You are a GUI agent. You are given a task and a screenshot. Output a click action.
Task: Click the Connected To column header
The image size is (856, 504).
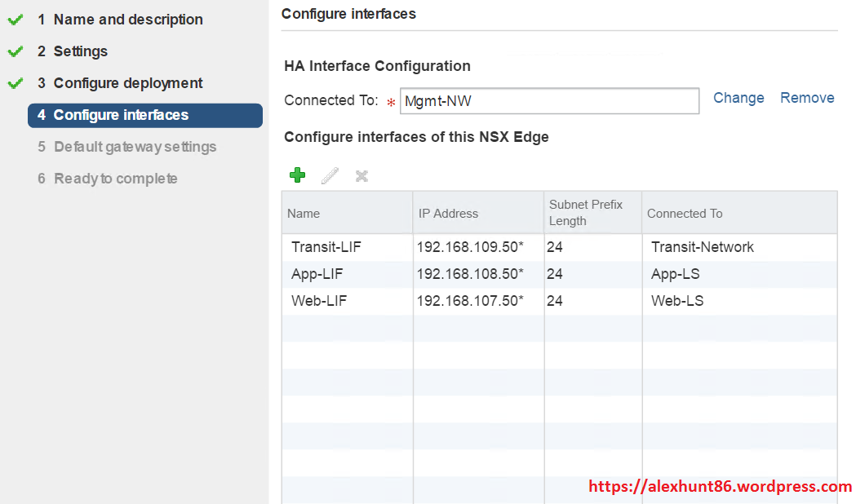coord(685,214)
